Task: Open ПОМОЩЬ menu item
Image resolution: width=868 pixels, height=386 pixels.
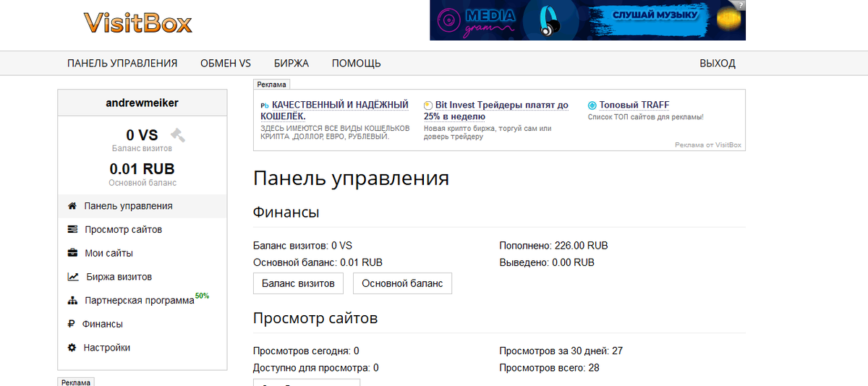Action: coord(357,64)
